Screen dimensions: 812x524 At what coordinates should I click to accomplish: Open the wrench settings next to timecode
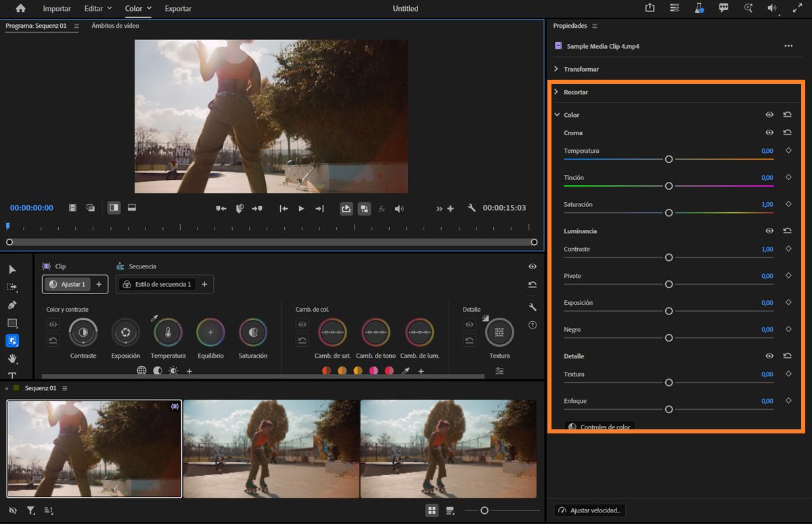(x=472, y=208)
